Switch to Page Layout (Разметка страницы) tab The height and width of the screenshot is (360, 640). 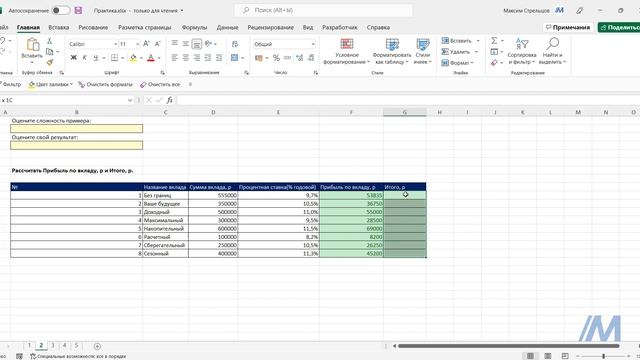(x=144, y=27)
